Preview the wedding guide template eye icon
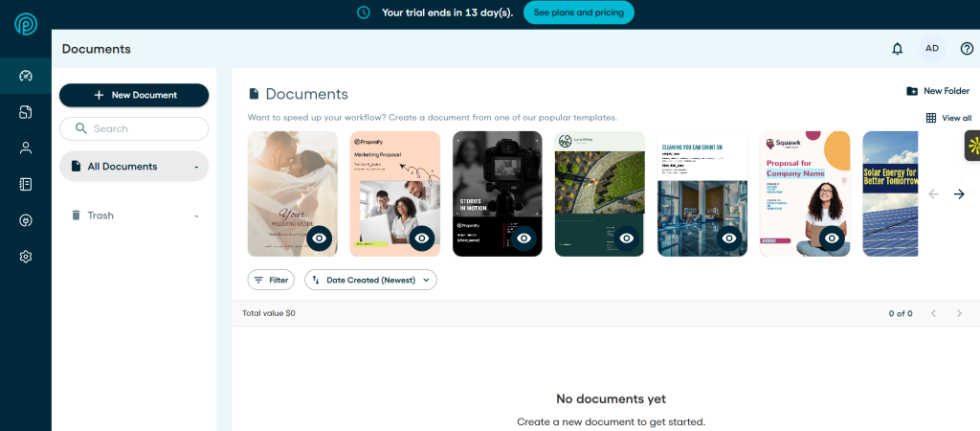 [x=320, y=238]
